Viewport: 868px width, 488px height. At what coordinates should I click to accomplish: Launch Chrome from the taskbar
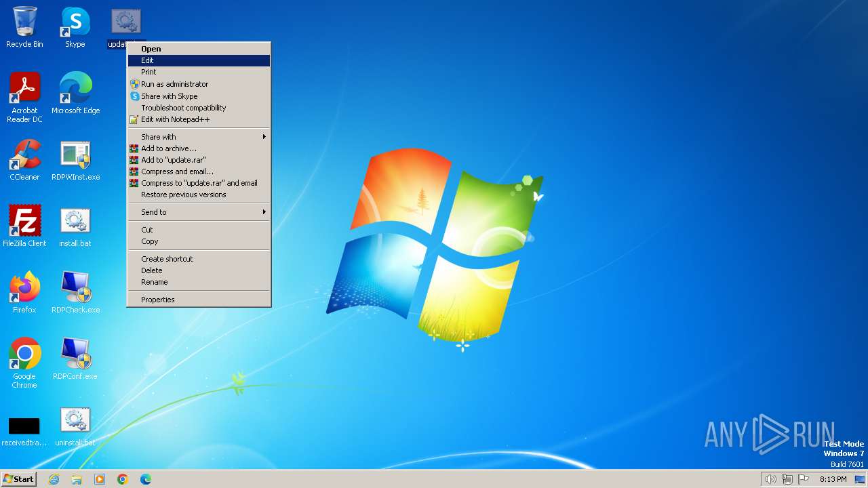[123, 479]
